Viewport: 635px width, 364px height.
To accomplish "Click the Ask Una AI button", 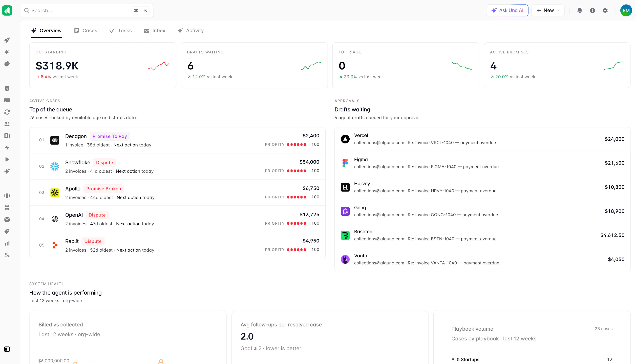I will [507, 10].
